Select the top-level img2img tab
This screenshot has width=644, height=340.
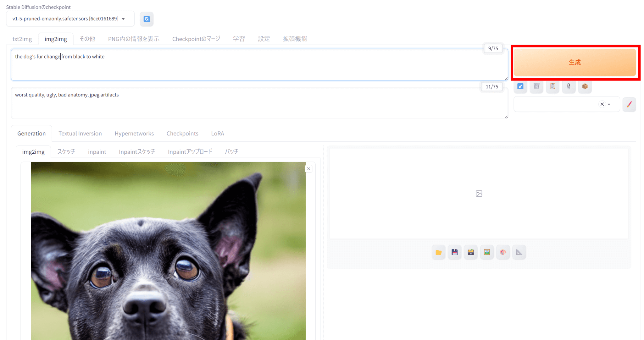click(x=56, y=39)
